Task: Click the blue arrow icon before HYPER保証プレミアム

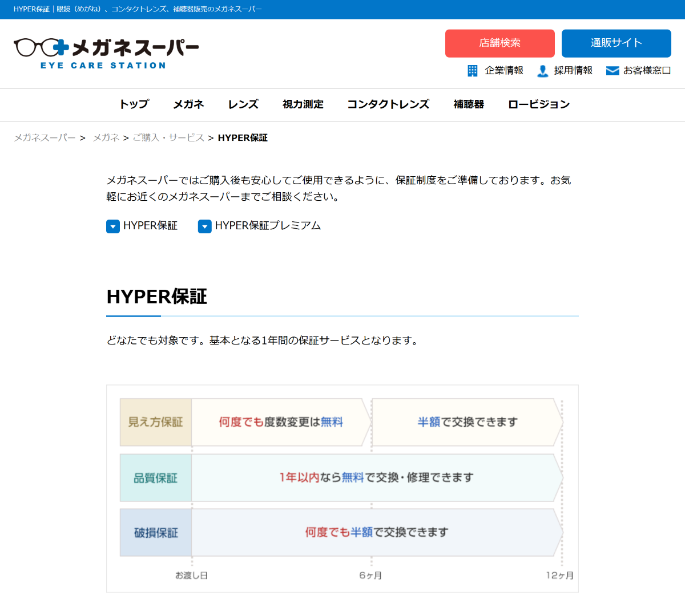Action: click(205, 226)
